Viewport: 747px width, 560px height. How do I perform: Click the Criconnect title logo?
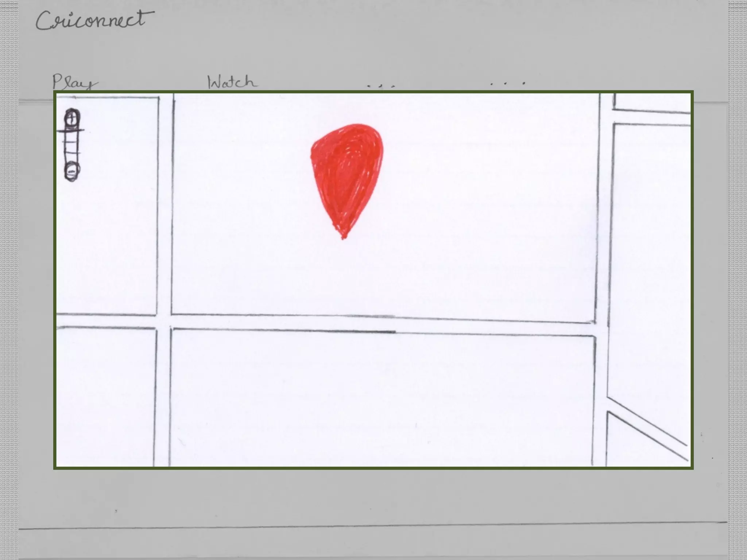click(x=95, y=20)
